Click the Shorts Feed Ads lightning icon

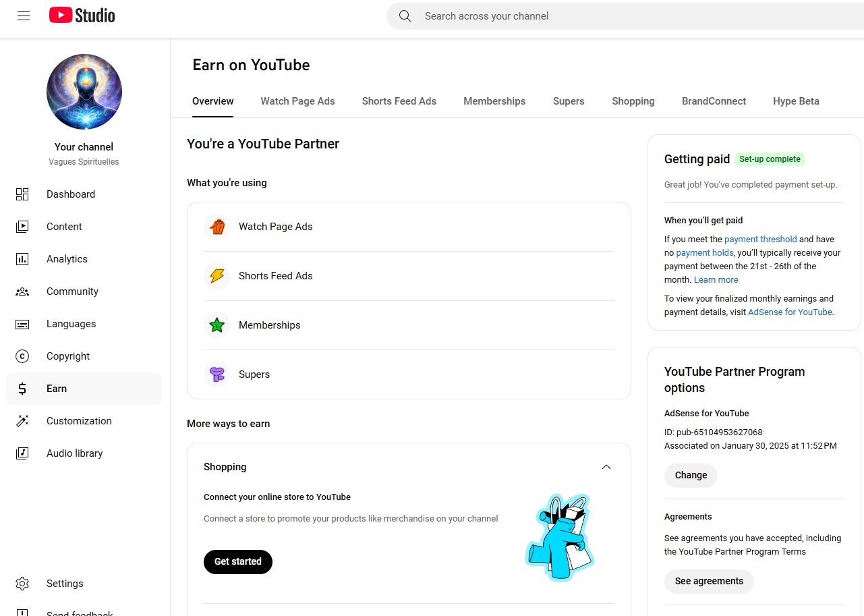click(217, 276)
